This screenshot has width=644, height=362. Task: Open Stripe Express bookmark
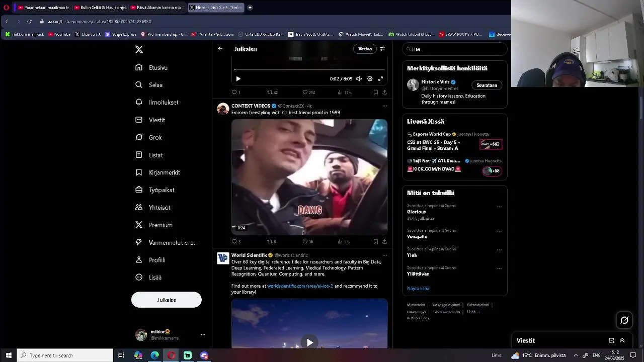coord(121,34)
